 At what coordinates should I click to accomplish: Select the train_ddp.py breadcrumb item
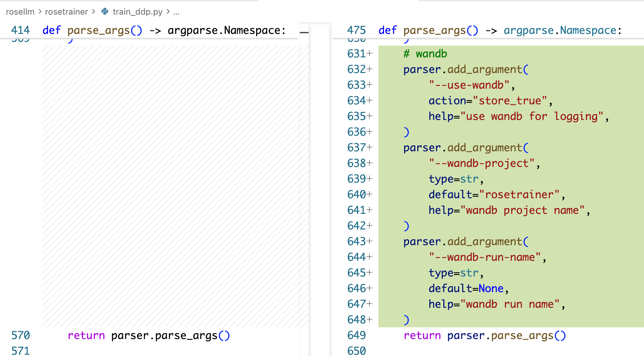coord(137,12)
